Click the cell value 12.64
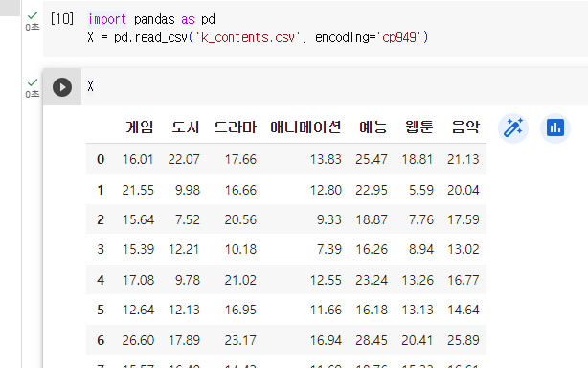 pos(138,310)
